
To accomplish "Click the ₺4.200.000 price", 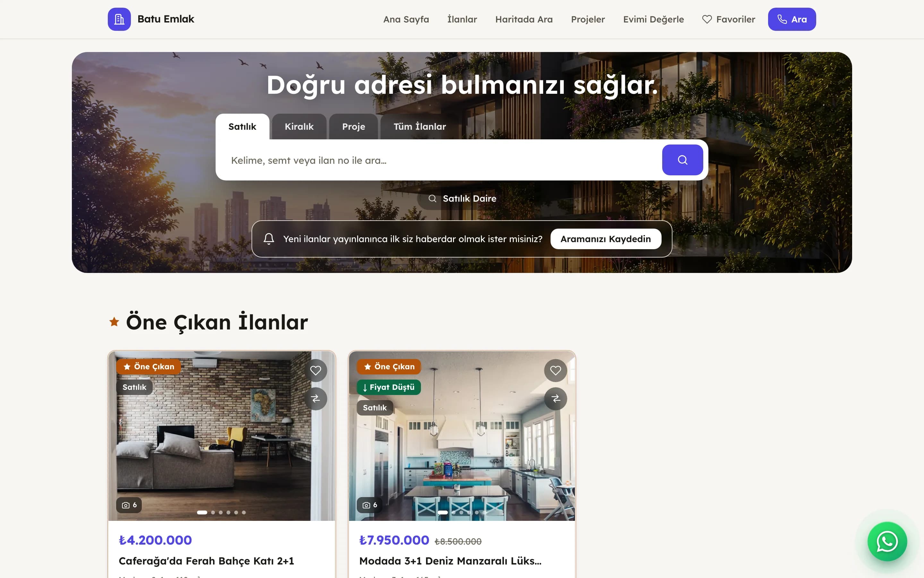I will tap(155, 540).
